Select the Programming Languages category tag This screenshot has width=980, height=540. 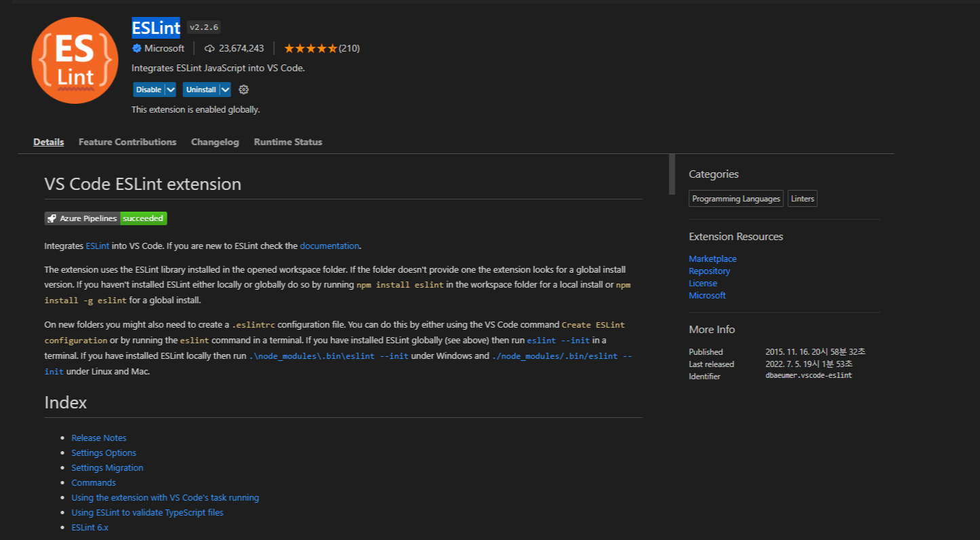(736, 199)
